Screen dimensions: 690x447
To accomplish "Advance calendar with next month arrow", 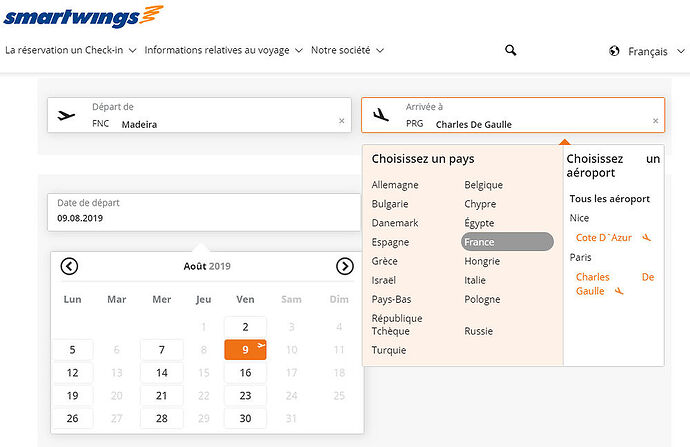I will 345,266.
